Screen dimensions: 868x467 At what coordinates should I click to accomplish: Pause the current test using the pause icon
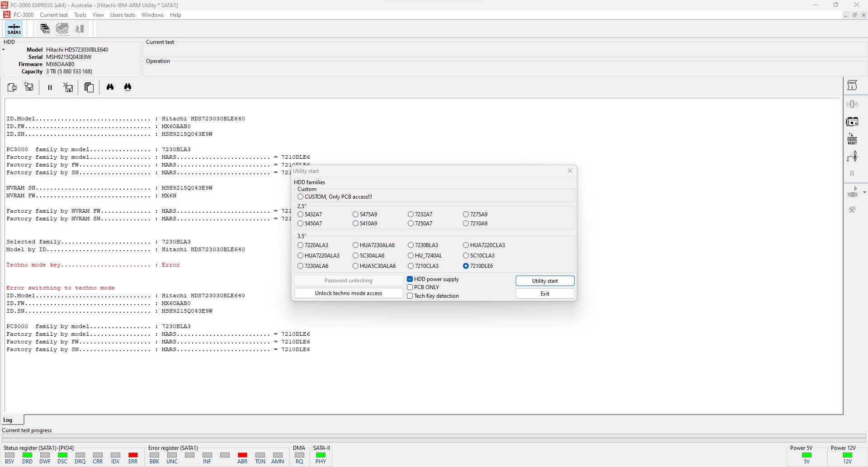(x=50, y=87)
